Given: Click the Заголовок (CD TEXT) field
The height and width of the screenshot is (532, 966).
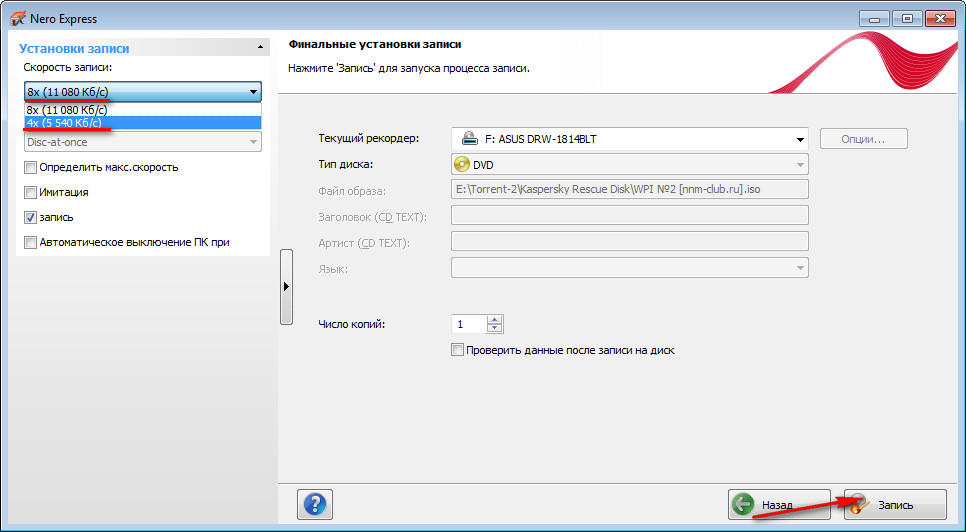Looking at the screenshot, I should click(x=630, y=216).
